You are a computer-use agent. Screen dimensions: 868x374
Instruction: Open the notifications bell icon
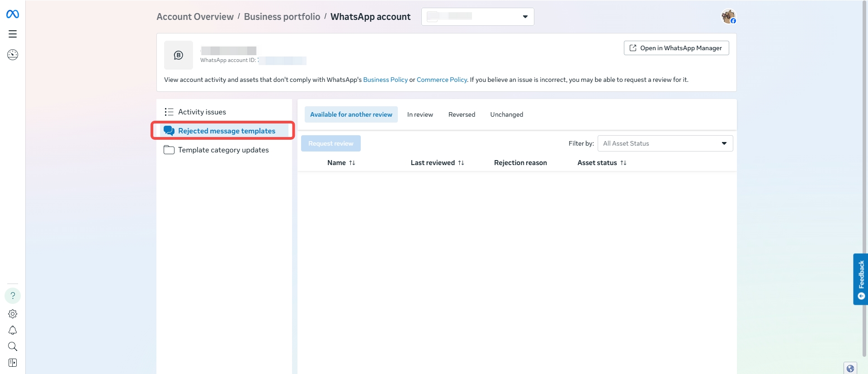(13, 331)
